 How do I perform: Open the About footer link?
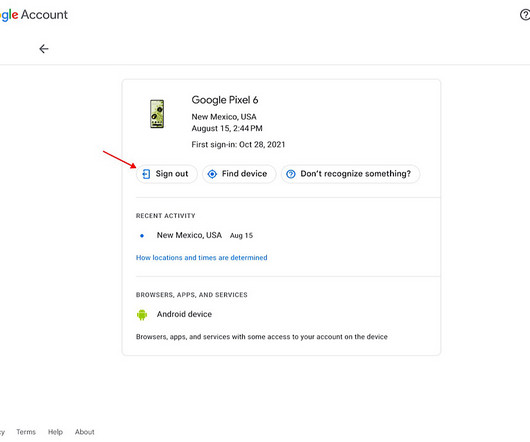[x=85, y=432]
